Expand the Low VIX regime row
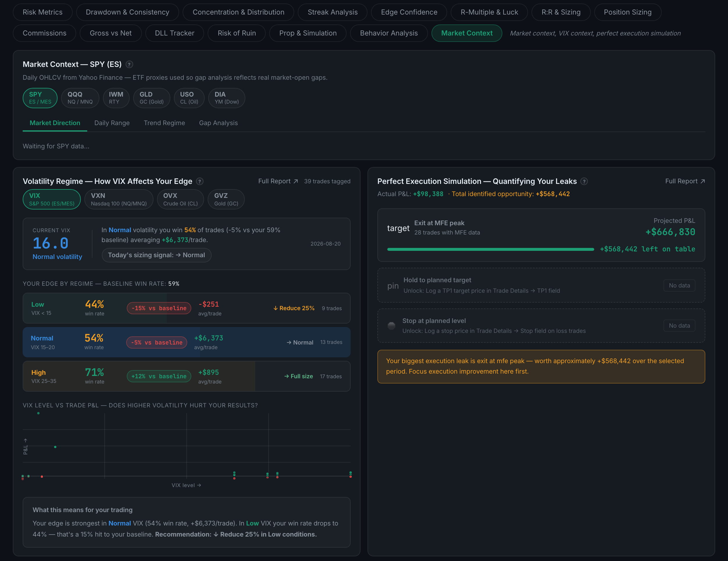Screen dimensions: 728x561 [x=187, y=308]
